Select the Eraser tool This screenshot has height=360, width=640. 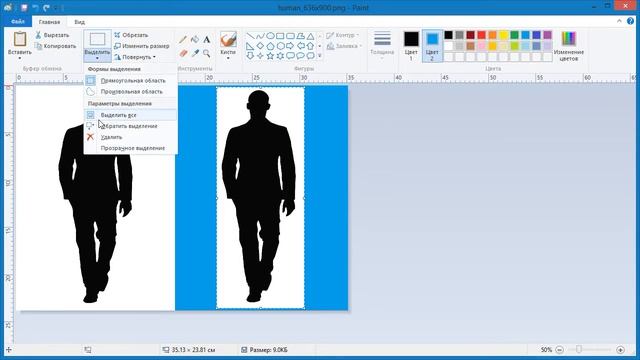pyautogui.click(x=183, y=53)
